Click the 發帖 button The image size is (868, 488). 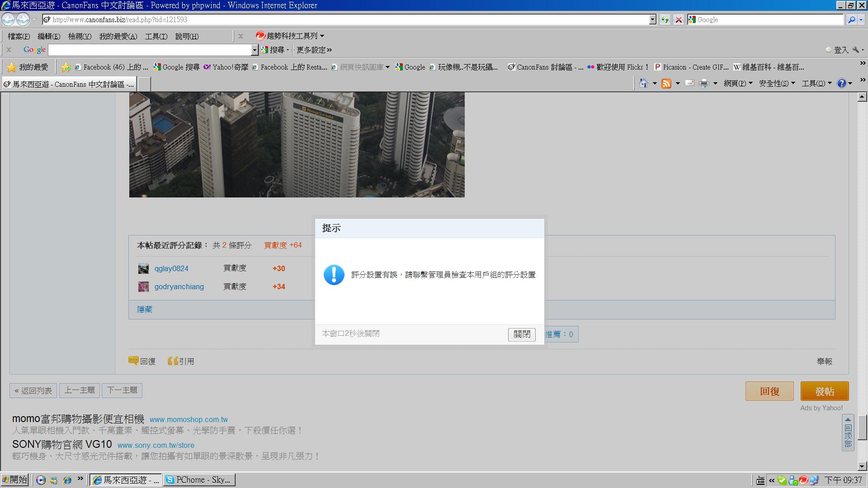(825, 391)
